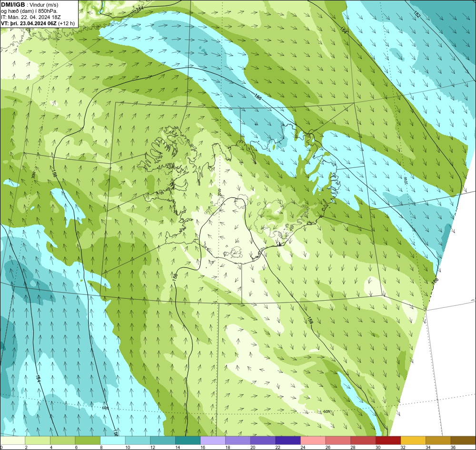The image size is (476, 450).
Task: Select the 2–4 m/s light green legend swatch
Action: [x=38, y=440]
